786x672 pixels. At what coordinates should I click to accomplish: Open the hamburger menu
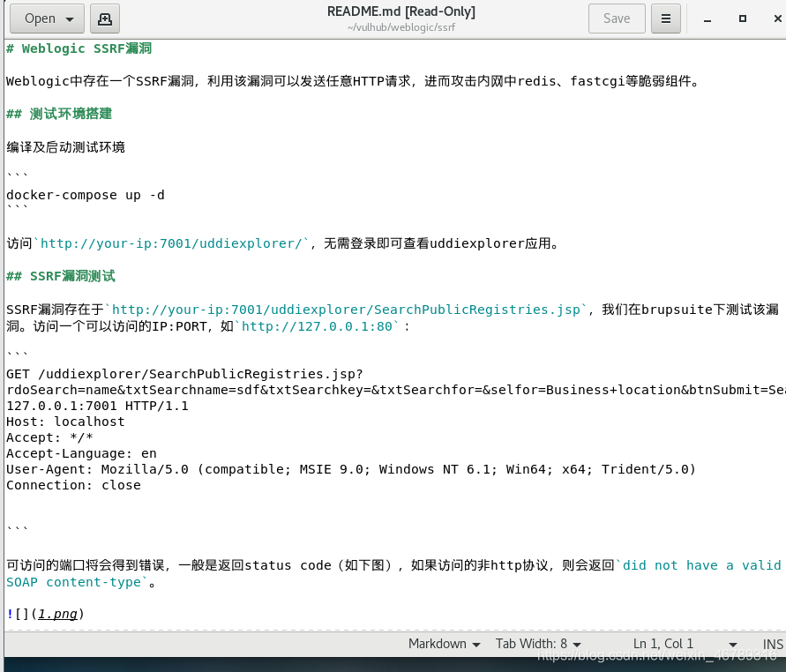tap(666, 19)
